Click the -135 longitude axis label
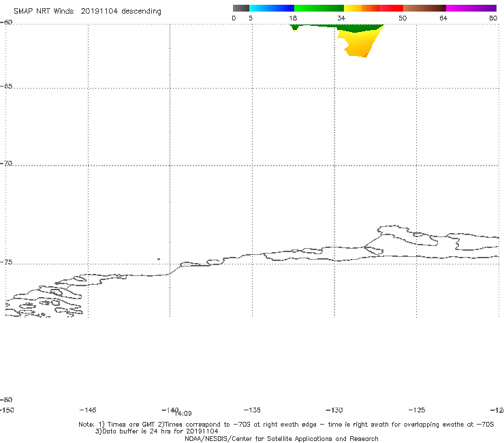The height and width of the screenshot is (443, 504). [252, 410]
